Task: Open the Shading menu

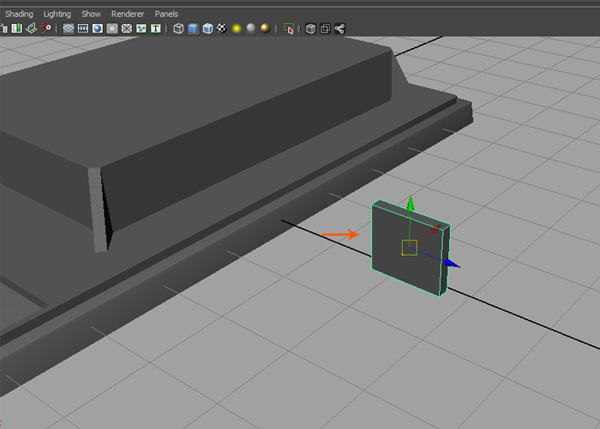Action: 19,14
